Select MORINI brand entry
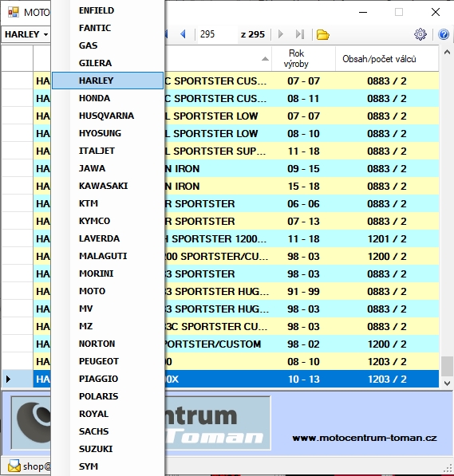 [x=108, y=273]
